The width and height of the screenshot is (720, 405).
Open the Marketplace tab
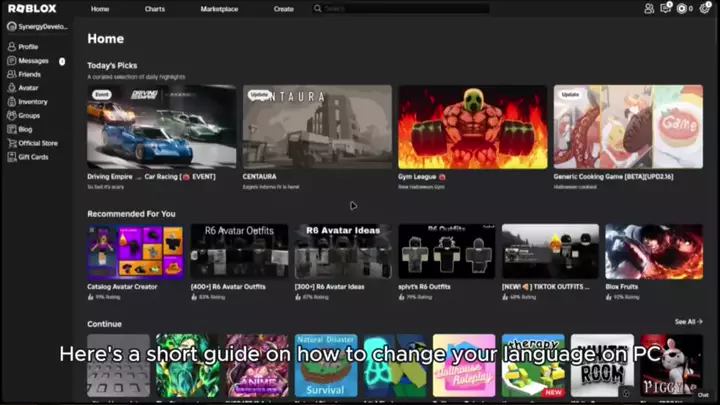[x=219, y=9]
